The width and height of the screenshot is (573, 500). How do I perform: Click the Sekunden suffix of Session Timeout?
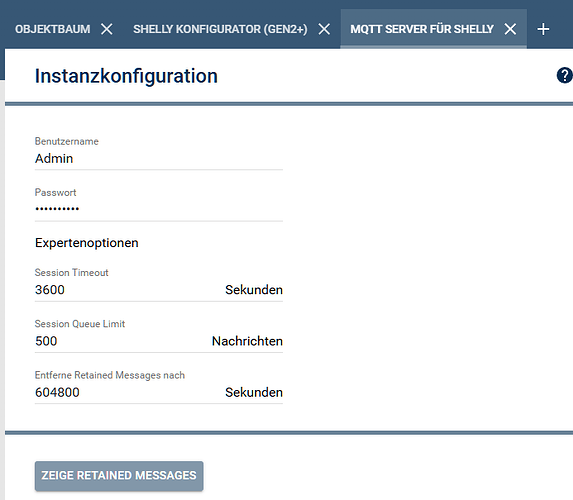254,290
